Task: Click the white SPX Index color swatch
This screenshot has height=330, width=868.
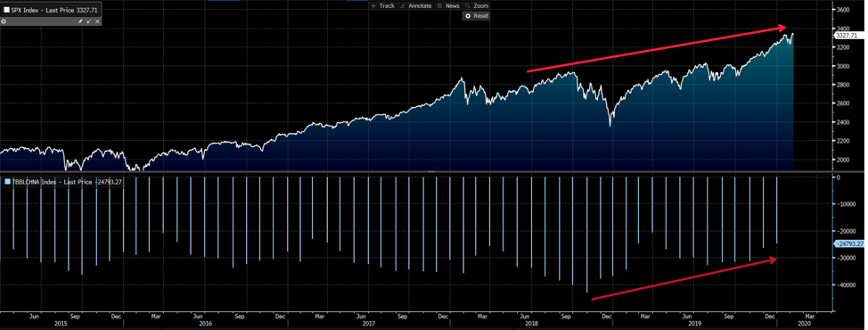Action: coord(6,10)
